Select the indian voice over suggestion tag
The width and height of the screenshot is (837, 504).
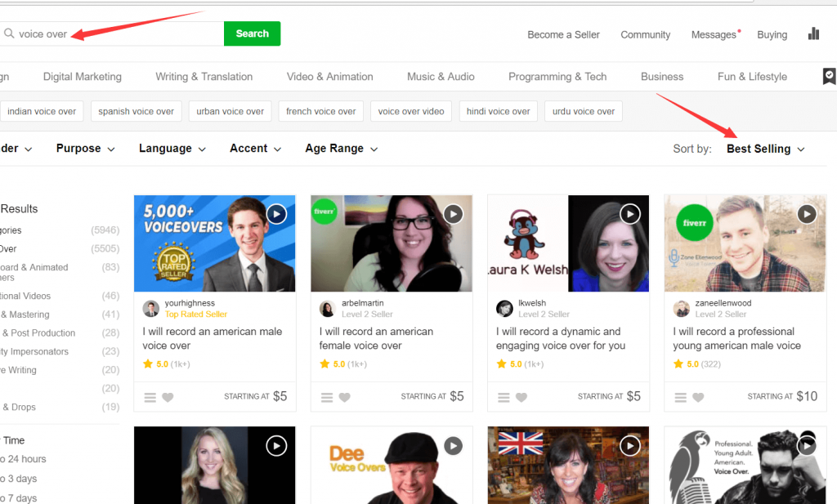(42, 111)
